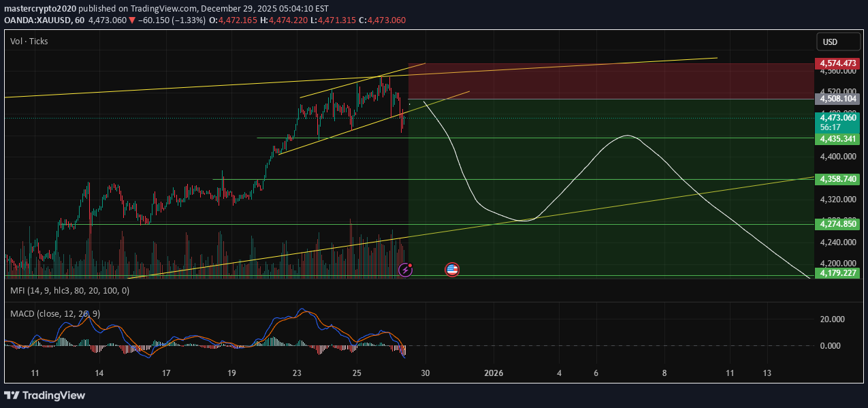Click the green support label 4,179.227

837,274
